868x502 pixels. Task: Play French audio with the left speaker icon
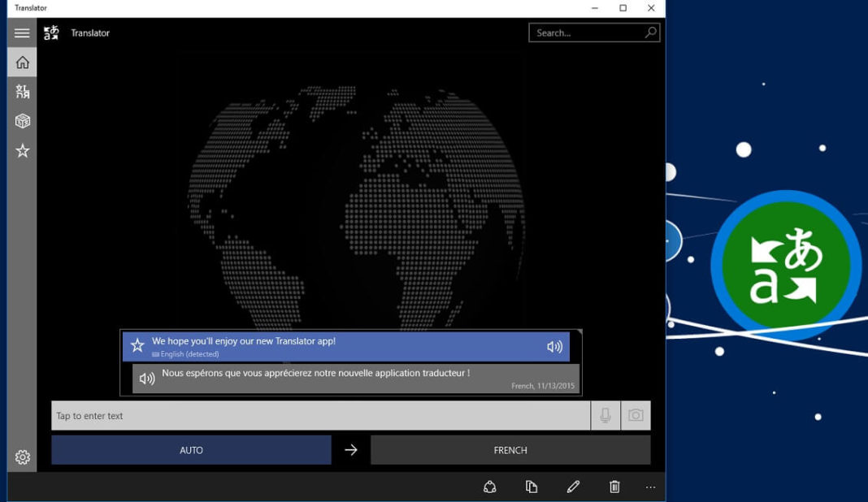147,378
